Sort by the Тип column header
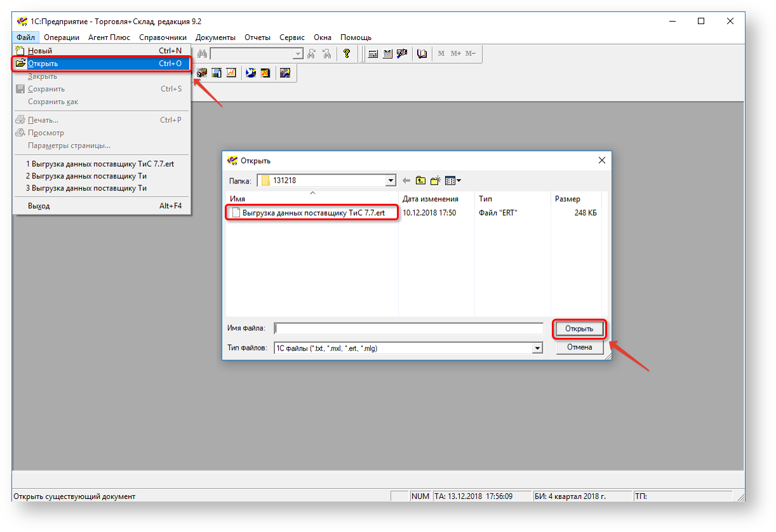776x532 pixels. coord(512,199)
